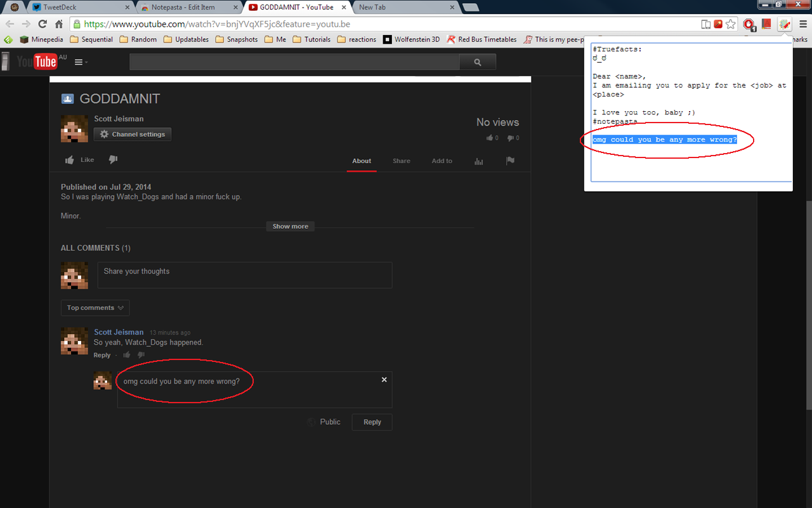Viewport: 812px width, 508px height.
Task: Open the browser home page
Action: click(59, 24)
